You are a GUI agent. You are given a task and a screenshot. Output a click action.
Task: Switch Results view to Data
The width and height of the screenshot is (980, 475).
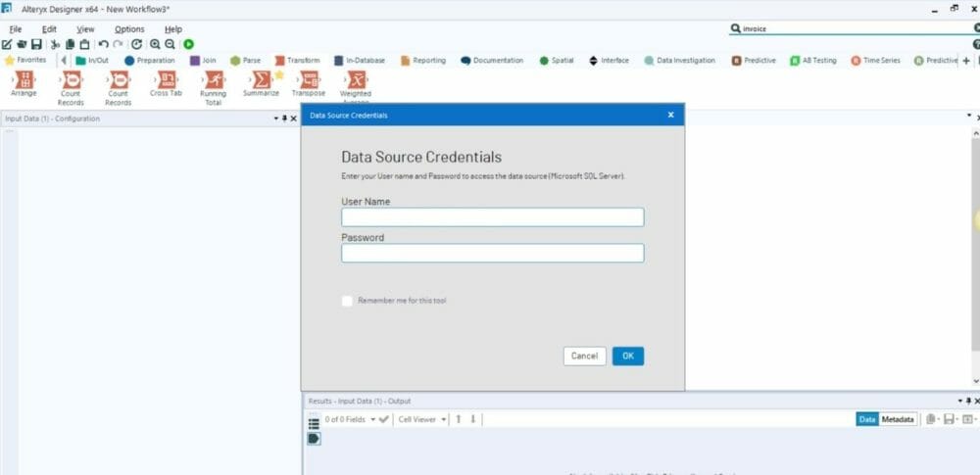click(x=867, y=419)
